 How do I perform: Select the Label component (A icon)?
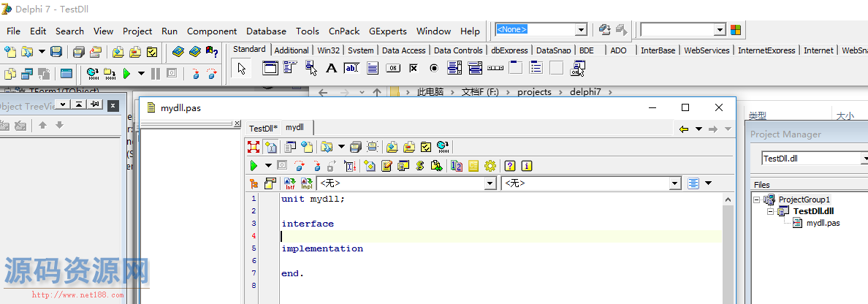(x=332, y=68)
